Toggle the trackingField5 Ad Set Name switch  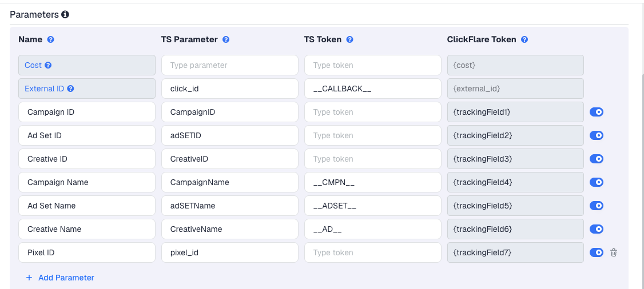coord(597,206)
